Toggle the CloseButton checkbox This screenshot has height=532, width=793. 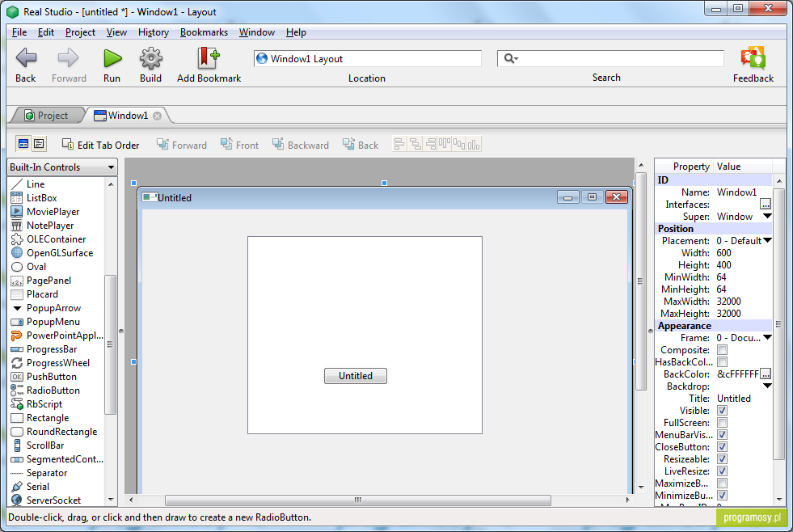click(x=722, y=447)
